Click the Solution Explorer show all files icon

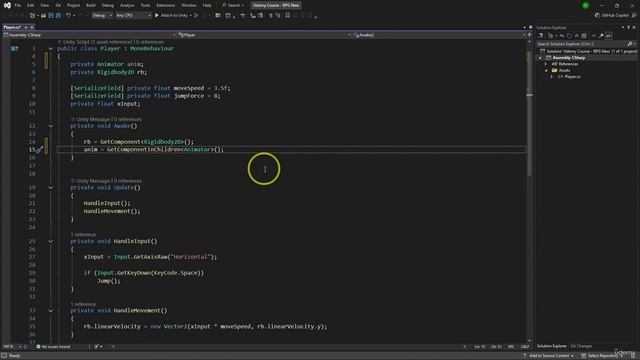584,36
